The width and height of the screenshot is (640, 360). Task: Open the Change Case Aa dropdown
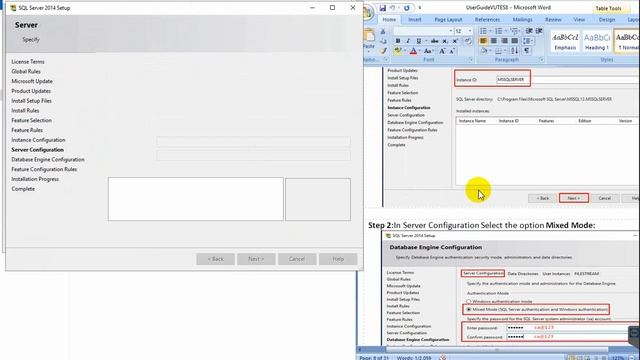tap(428, 51)
